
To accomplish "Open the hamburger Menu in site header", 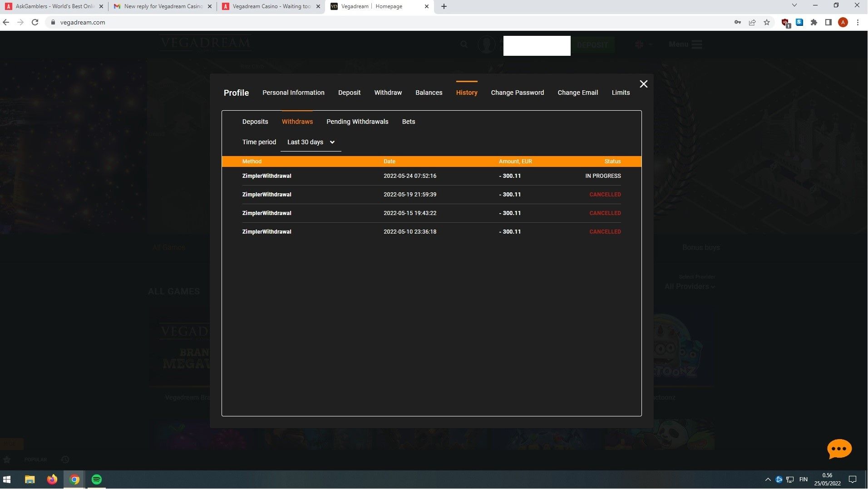I will (x=685, y=44).
